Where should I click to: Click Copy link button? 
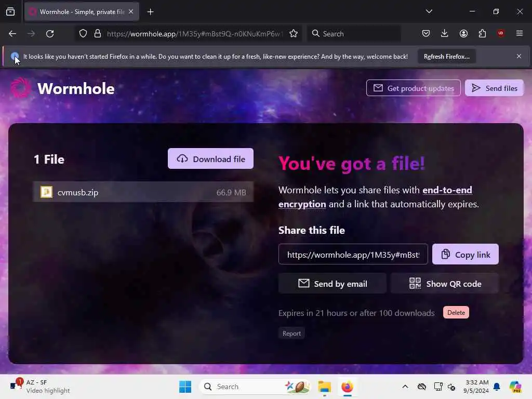(x=465, y=255)
